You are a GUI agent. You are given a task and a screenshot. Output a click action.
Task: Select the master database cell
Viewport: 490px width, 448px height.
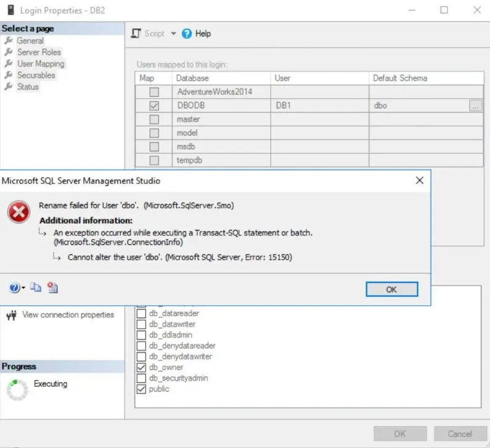(x=221, y=120)
